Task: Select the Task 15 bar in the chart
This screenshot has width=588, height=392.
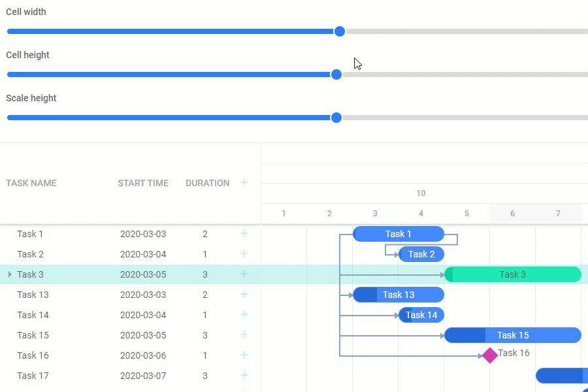Action: click(x=513, y=335)
